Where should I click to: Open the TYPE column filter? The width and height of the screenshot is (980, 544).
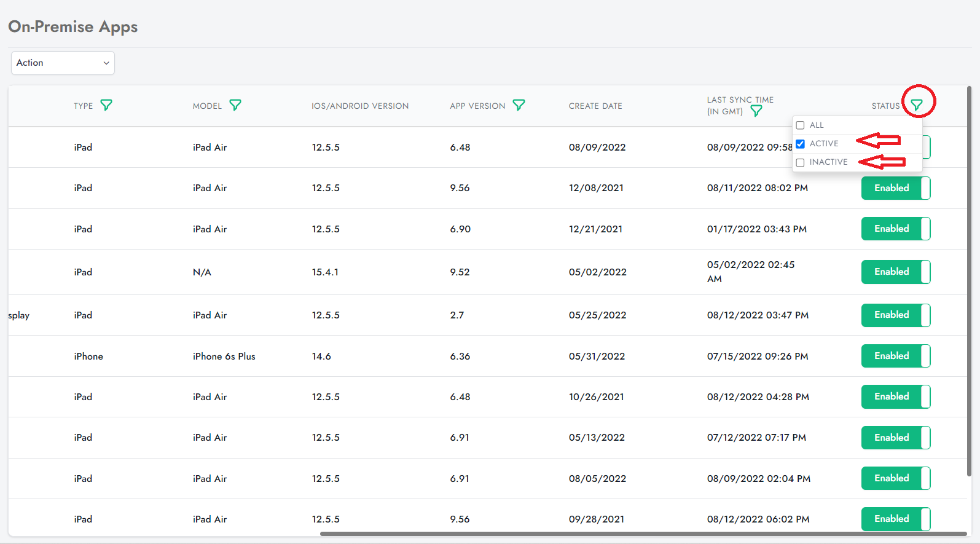coord(106,105)
